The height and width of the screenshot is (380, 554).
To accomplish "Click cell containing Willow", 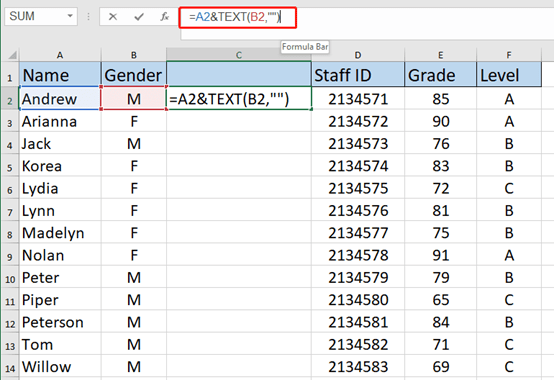I will click(60, 367).
